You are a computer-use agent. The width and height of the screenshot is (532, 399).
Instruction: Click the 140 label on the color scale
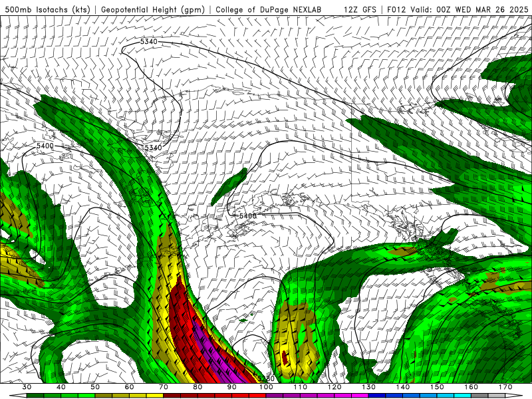(403, 387)
